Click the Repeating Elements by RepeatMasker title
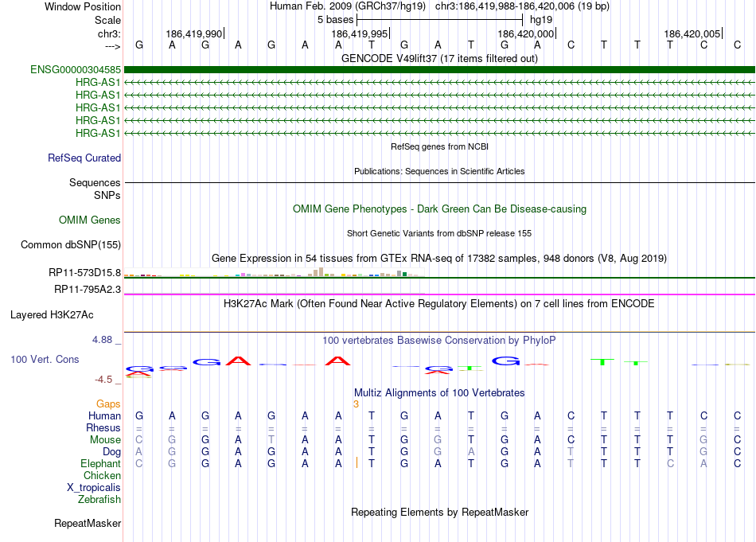756x542 pixels. point(439,512)
